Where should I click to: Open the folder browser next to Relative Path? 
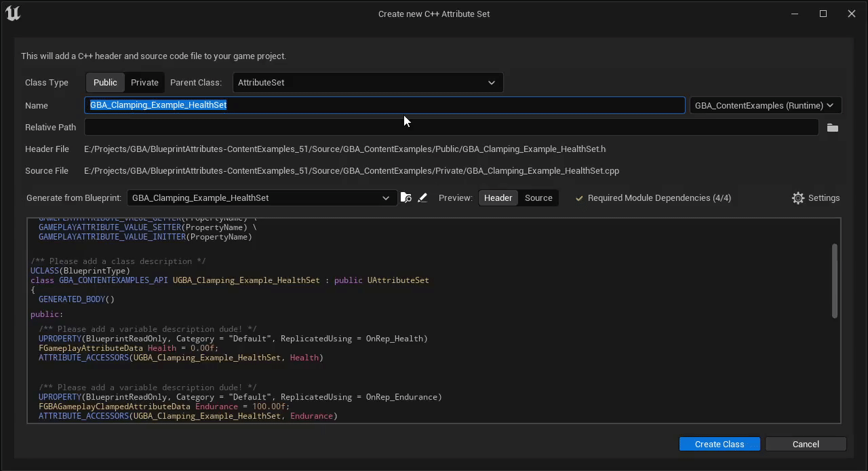[832, 128]
